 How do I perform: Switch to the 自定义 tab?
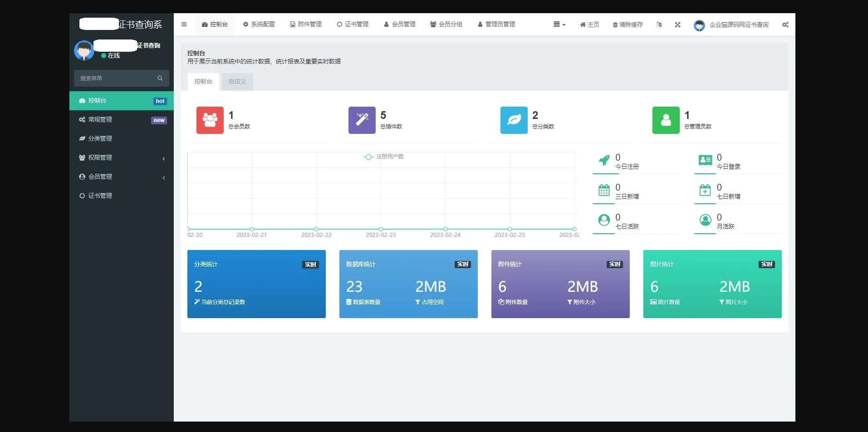[237, 82]
